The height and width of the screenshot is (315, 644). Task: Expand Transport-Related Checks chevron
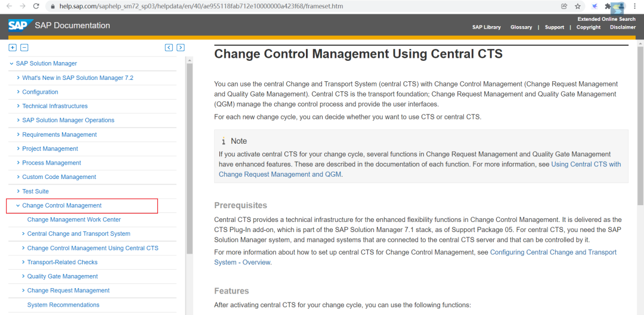(23, 262)
